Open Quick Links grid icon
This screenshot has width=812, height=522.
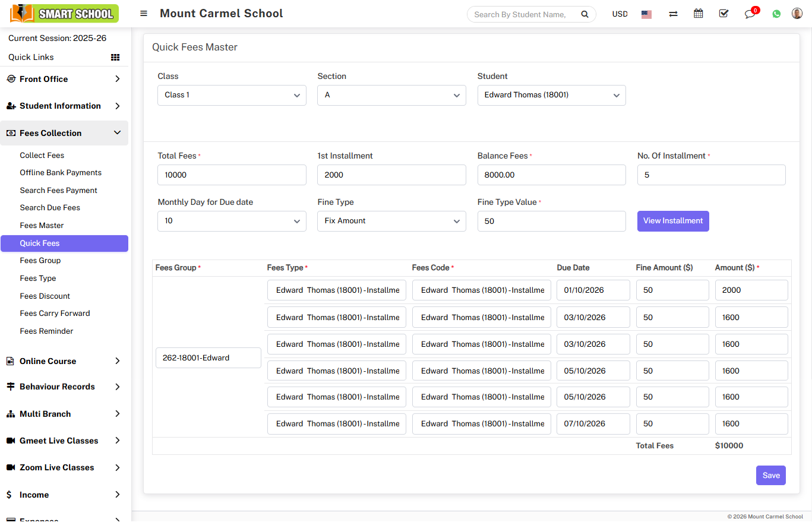tap(115, 58)
